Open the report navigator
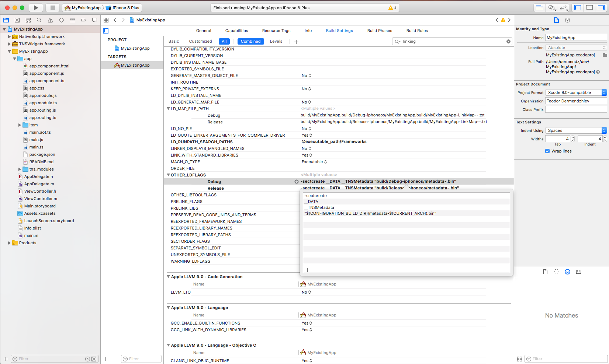The width and height of the screenshot is (609, 364). coord(94,20)
